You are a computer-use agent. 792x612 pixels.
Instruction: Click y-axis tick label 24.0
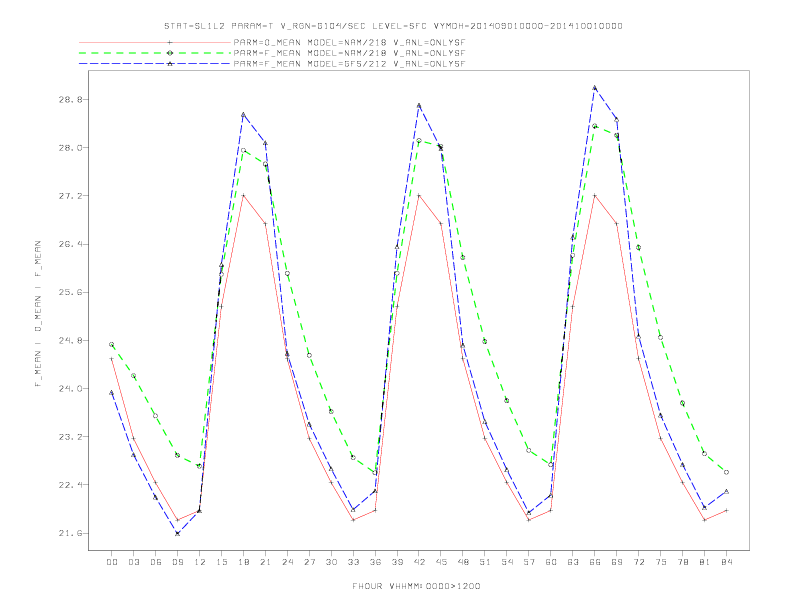[70, 389]
